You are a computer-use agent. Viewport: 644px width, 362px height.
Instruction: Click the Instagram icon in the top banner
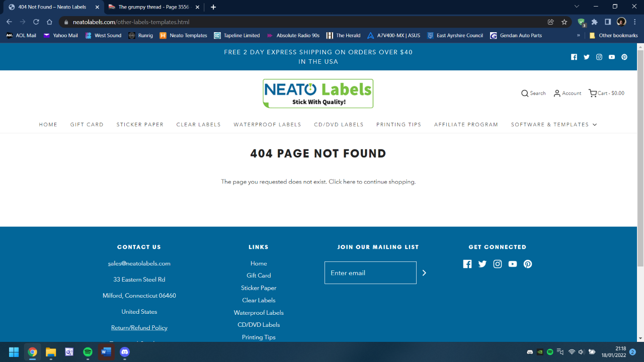(x=599, y=57)
